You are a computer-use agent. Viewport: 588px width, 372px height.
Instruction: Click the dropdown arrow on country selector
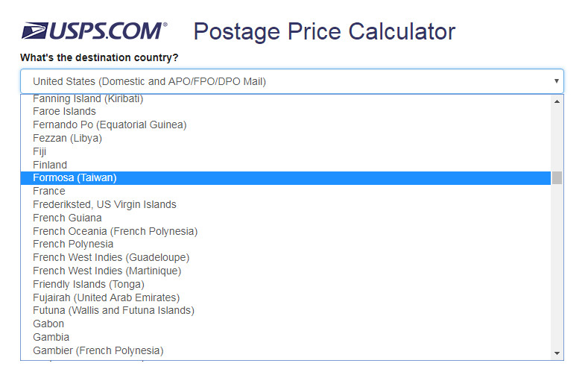tap(556, 81)
